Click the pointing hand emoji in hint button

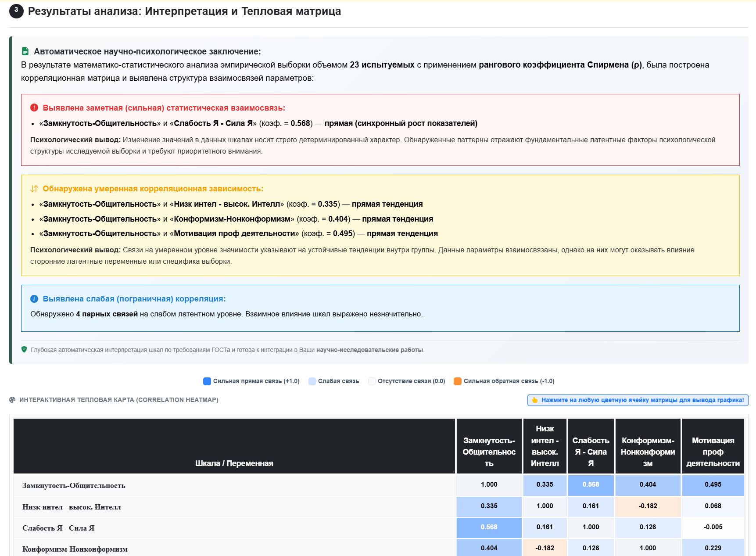tap(534, 400)
